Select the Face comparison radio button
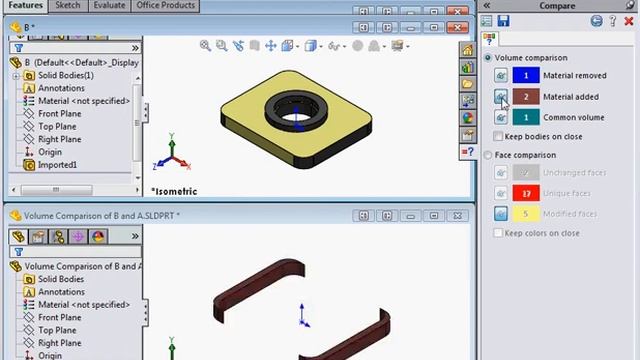Screen dimensions: 640x360 click(488, 155)
